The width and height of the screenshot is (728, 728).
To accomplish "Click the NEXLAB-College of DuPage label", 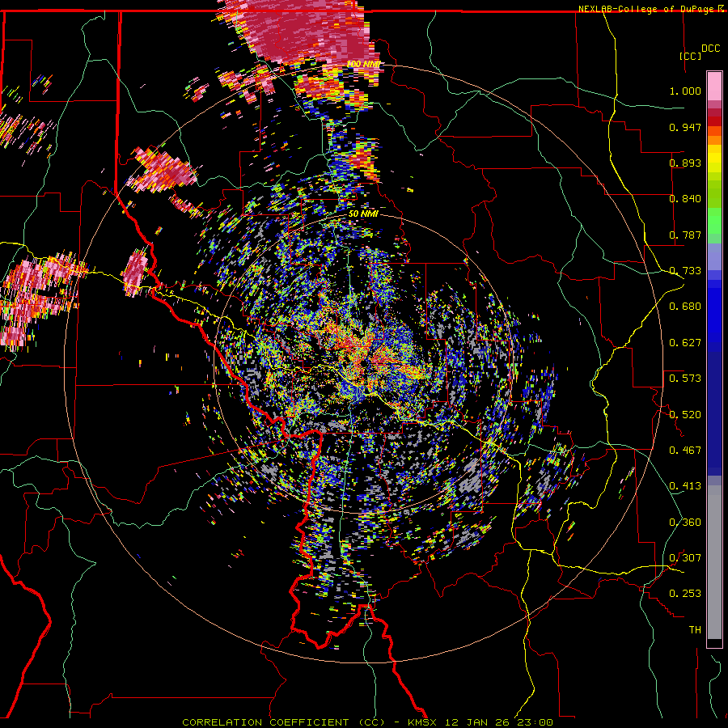I will 647,9.
